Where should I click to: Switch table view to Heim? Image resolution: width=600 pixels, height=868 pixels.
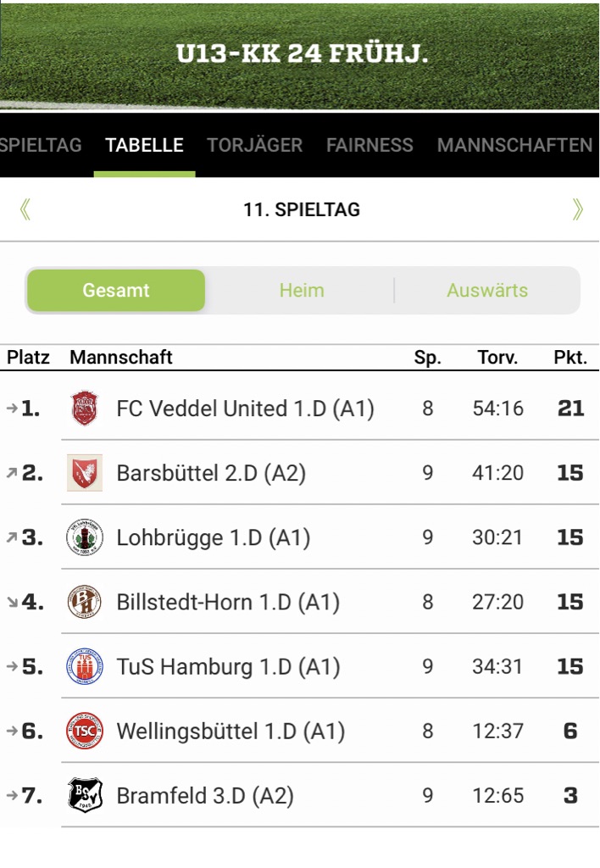[x=302, y=291]
